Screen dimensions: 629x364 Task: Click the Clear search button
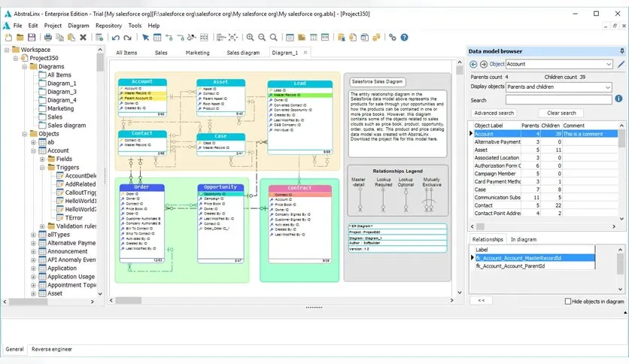[x=561, y=113]
